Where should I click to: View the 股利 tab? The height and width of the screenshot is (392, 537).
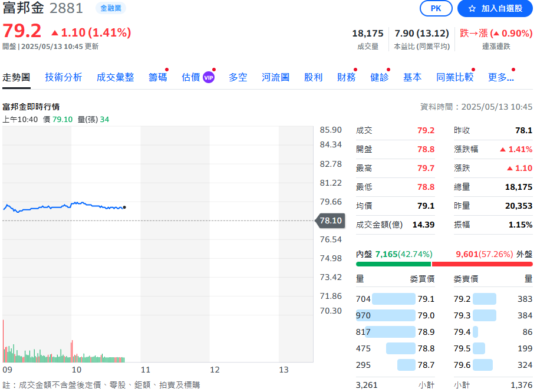click(x=314, y=77)
